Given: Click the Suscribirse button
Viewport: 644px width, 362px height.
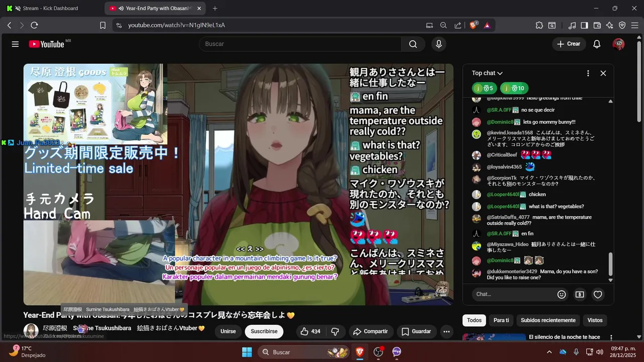Looking at the screenshot, I should (x=264, y=331).
